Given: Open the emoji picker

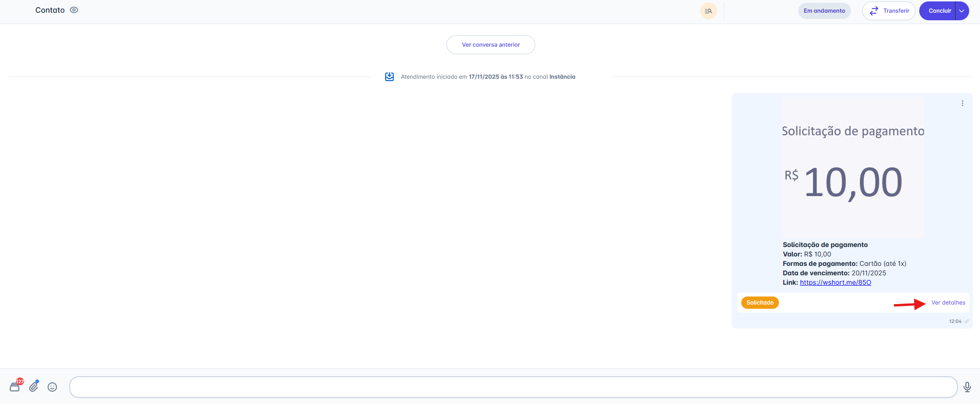Looking at the screenshot, I should click(52, 387).
